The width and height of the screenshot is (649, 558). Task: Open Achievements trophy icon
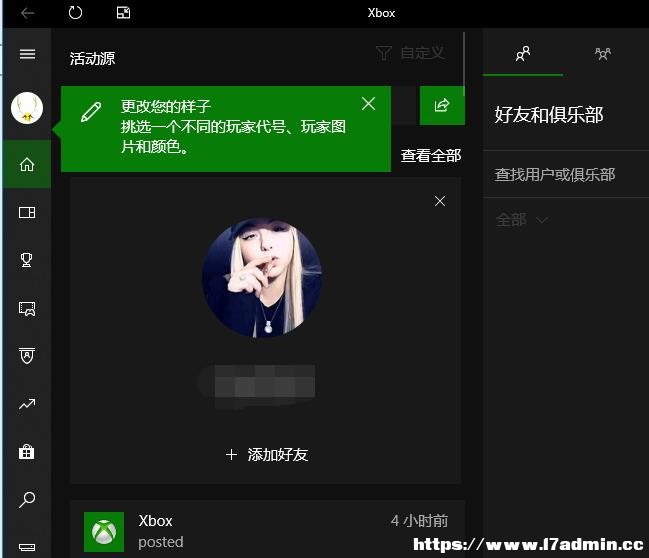point(27,260)
